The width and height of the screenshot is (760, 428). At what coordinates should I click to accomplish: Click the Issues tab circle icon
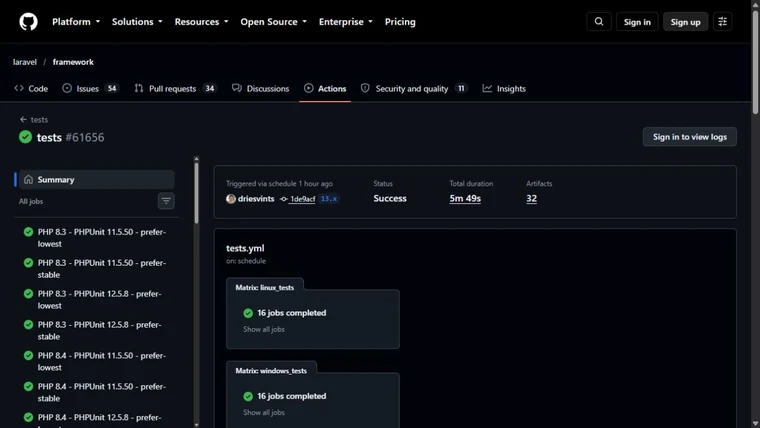pos(67,88)
